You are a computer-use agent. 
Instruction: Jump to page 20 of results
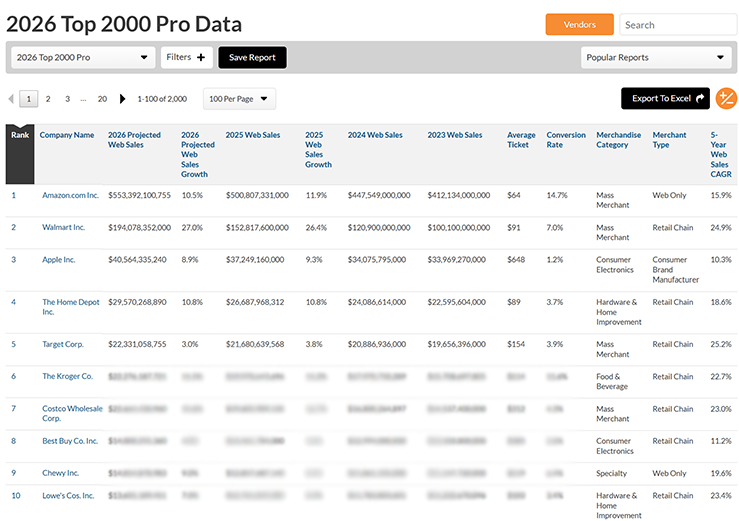point(102,99)
